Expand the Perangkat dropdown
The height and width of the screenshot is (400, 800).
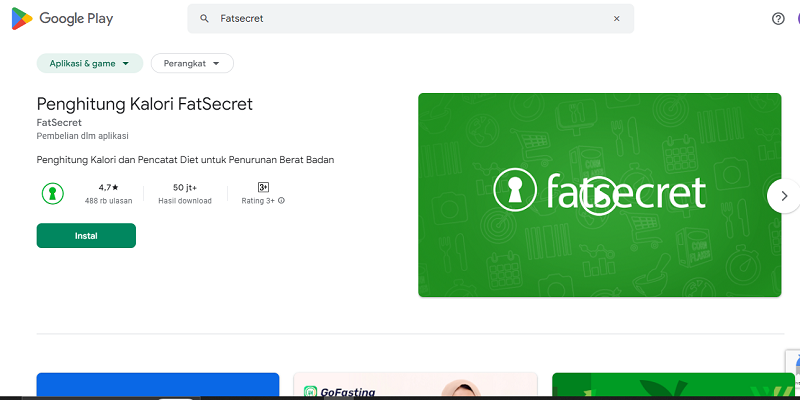[192, 63]
